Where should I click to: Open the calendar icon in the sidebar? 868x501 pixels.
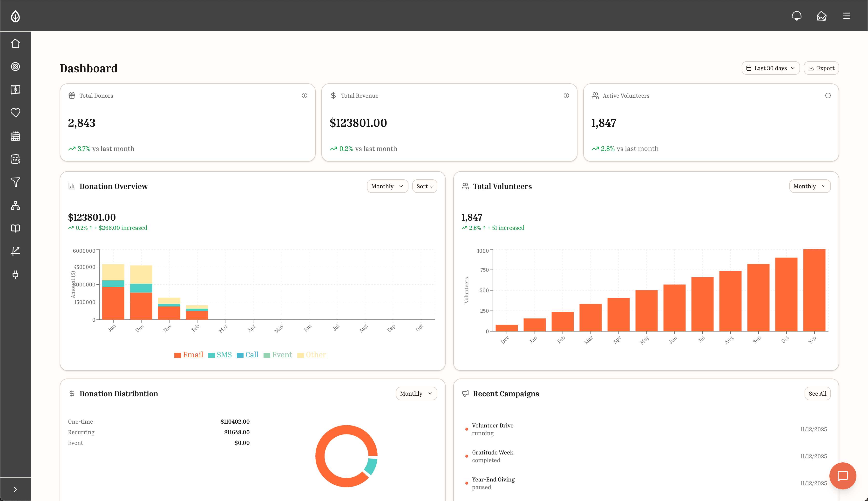[x=15, y=136]
